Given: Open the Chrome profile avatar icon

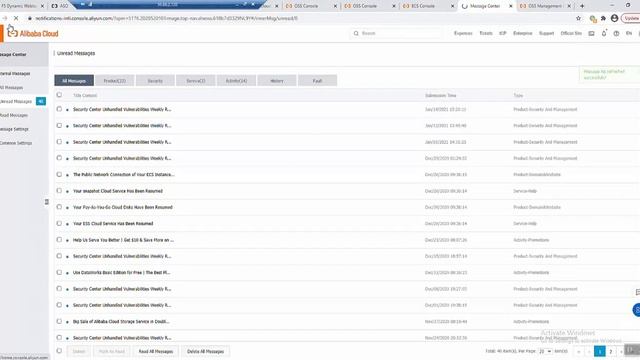Looking at the screenshot, I should pyautogui.click(x=614, y=18).
